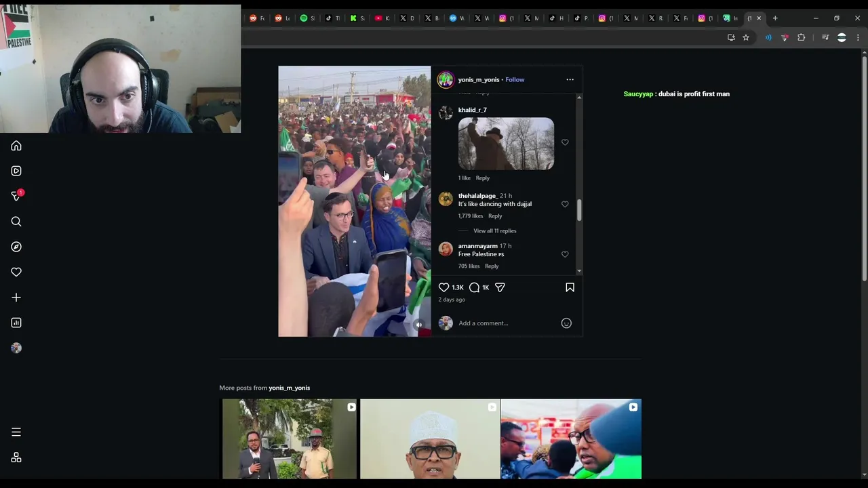Screen dimensions: 868x488
Task: Open the Extensions puzzle icon
Action: [x=802, y=38]
